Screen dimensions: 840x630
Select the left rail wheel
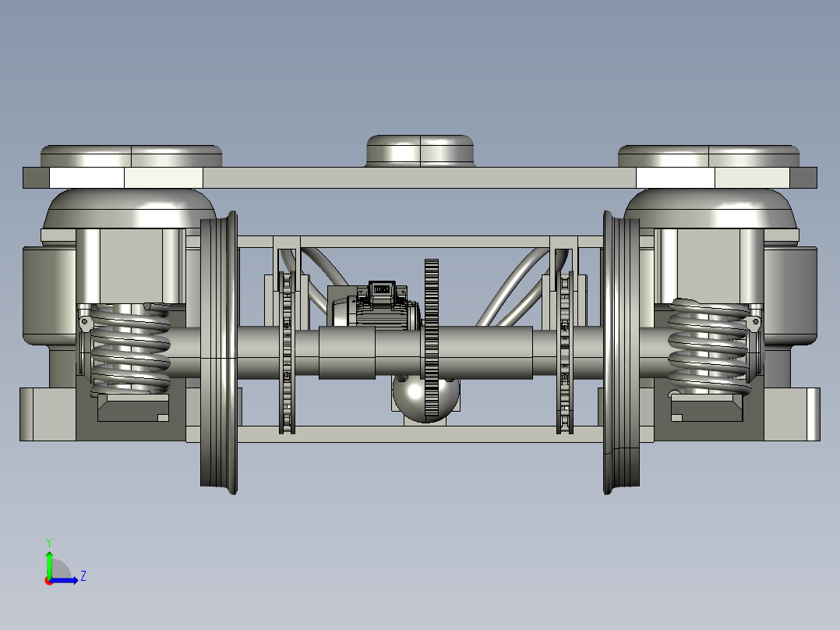point(218,352)
